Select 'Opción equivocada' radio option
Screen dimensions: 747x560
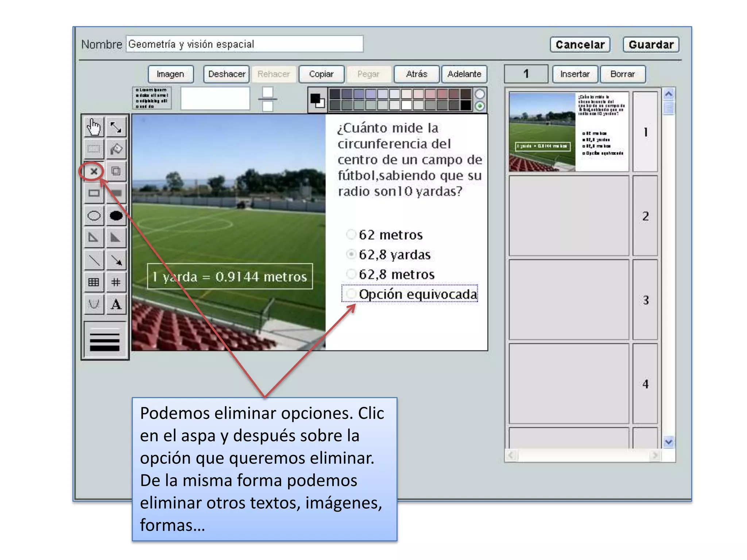coord(351,293)
